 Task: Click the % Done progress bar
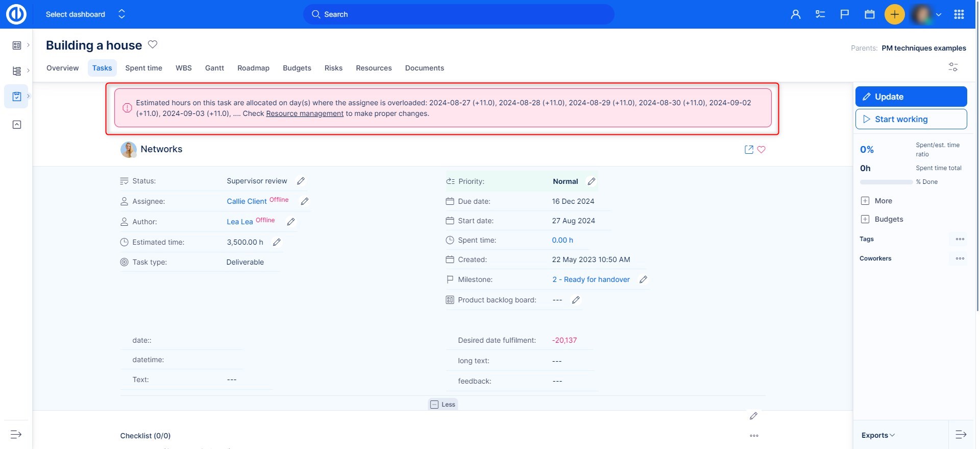click(886, 182)
